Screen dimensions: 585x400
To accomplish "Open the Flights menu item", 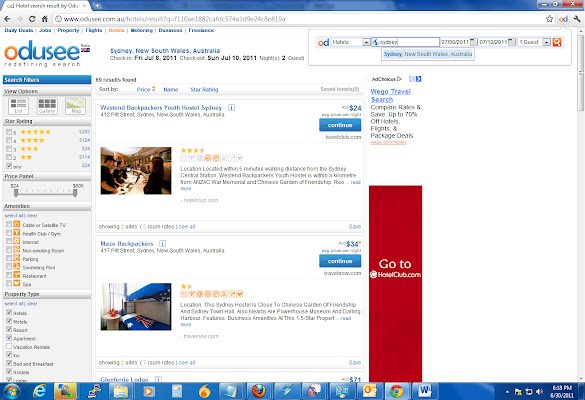I will 94,30.
